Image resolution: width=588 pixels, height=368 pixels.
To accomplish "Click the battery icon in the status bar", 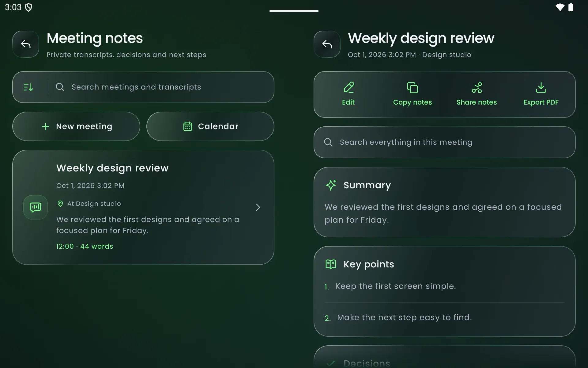I will 571,7.
